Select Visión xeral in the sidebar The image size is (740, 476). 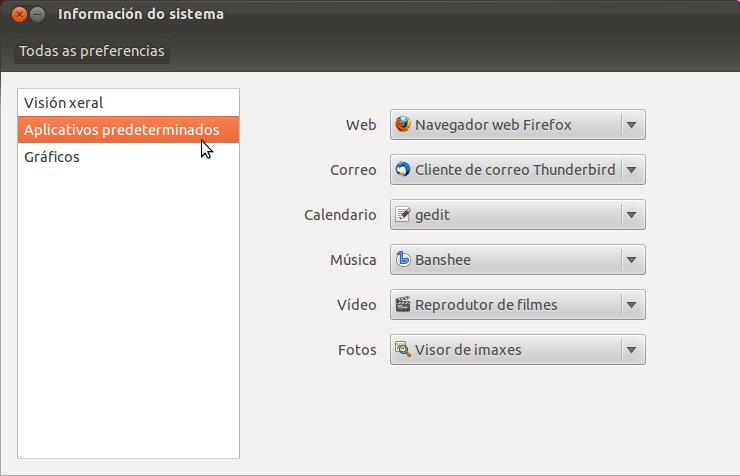128,103
